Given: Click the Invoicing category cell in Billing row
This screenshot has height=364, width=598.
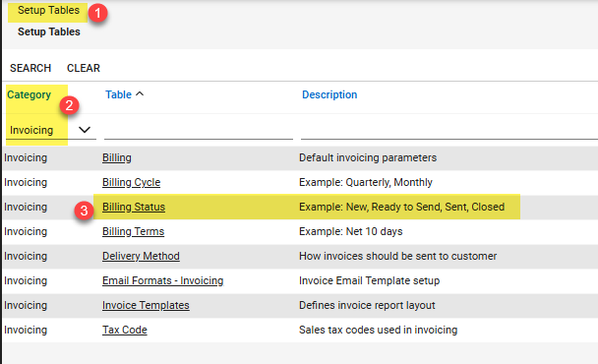Looking at the screenshot, I should 26,157.
